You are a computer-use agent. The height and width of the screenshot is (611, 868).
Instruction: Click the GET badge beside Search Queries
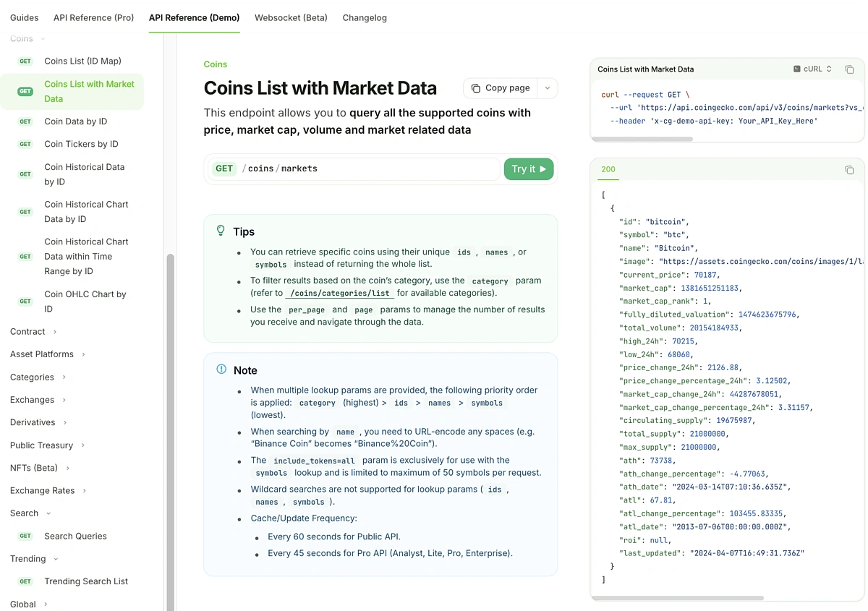pos(25,536)
